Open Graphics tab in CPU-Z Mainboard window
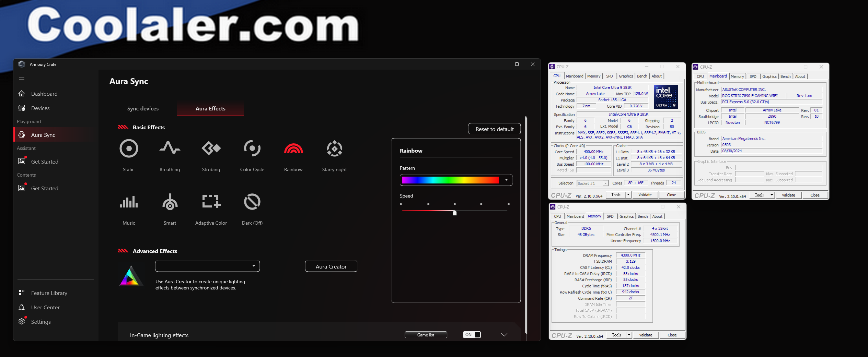The image size is (868, 357). (x=769, y=76)
